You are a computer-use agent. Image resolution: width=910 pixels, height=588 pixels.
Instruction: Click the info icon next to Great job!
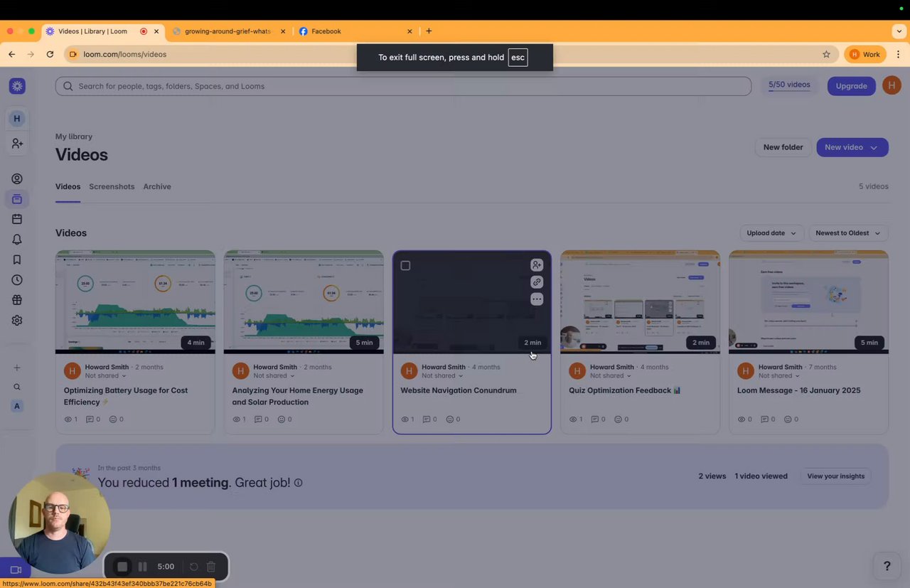[298, 483]
